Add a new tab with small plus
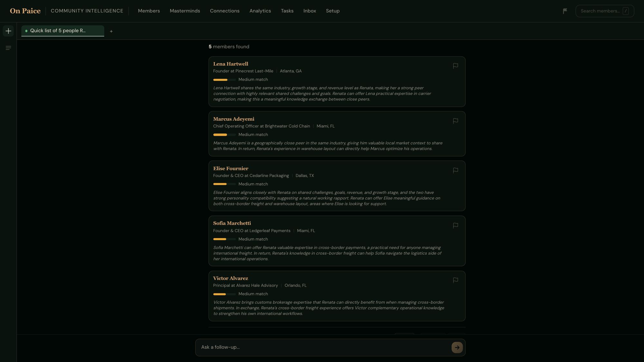Screen dimensions: 644x362 pyautogui.click(x=111, y=31)
